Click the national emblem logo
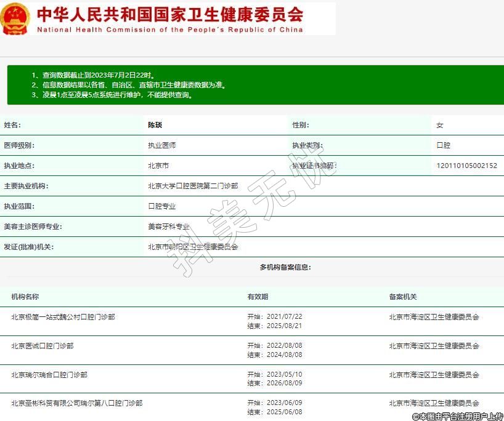The height and width of the screenshot is (421, 504). coord(16,18)
